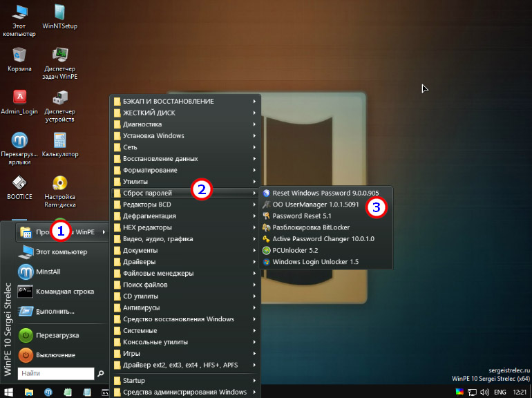Viewport: 532px width, 398px height.
Task: Open the Дефрагментация folder
Action: coord(186,216)
